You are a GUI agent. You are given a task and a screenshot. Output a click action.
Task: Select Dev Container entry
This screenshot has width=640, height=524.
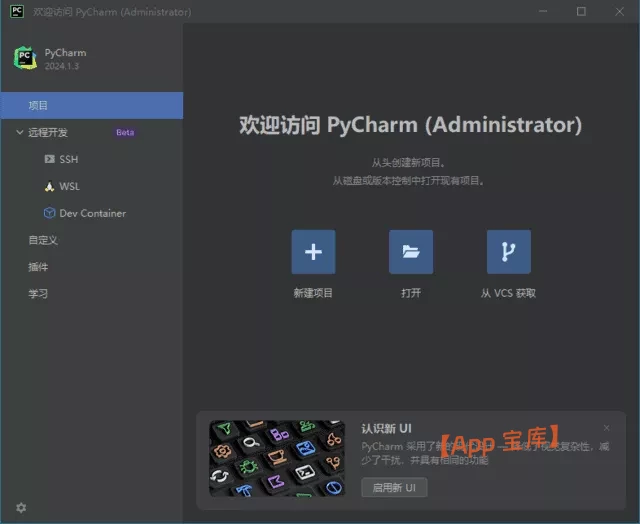pyautogui.click(x=93, y=213)
